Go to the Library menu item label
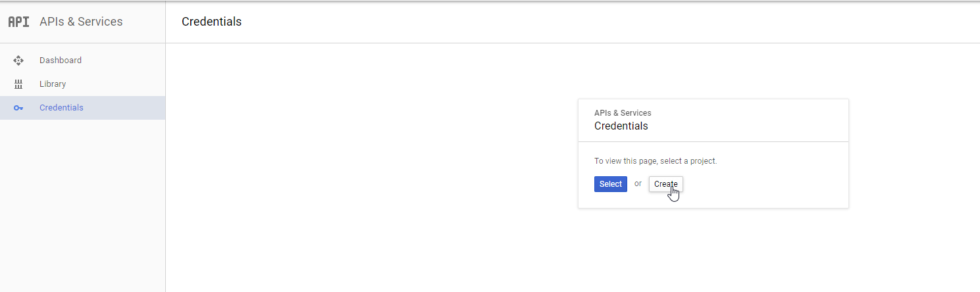This screenshot has width=980, height=292. (53, 84)
